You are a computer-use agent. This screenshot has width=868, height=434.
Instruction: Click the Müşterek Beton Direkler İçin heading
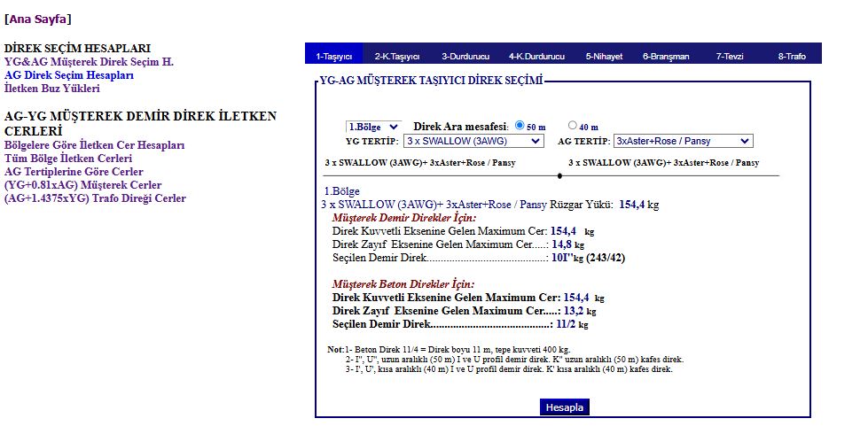(403, 284)
